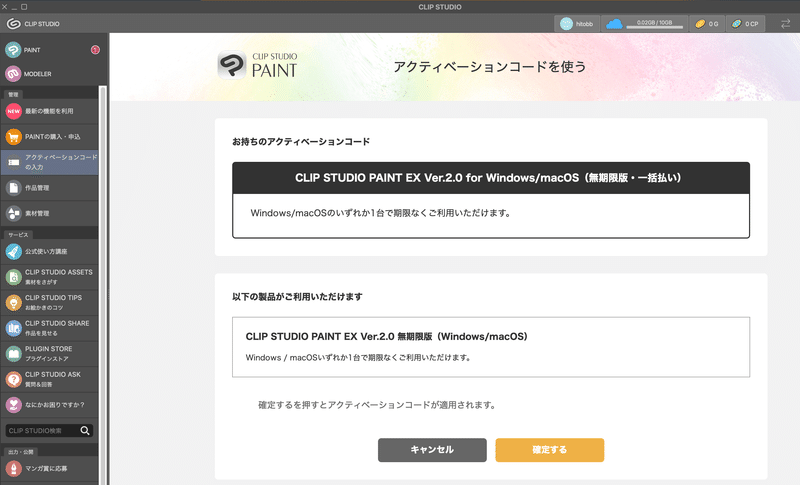The width and height of the screenshot is (800, 485).
Task: Click the 確定するを押すと note text
Action: 377,405
